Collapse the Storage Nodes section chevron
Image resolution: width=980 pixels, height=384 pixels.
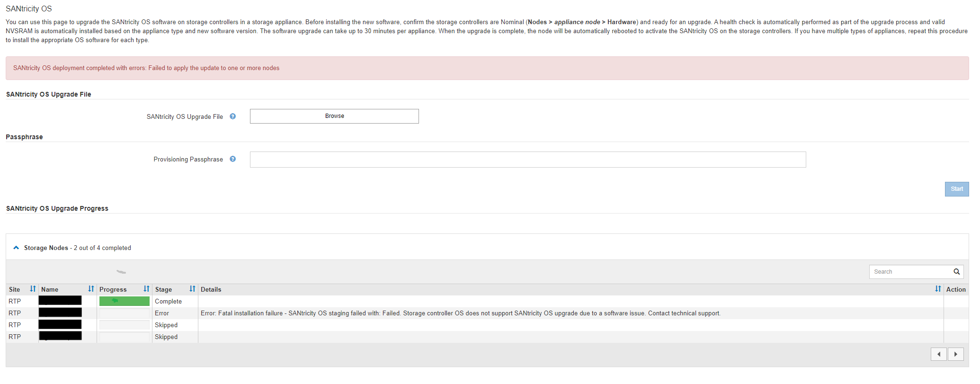click(16, 248)
